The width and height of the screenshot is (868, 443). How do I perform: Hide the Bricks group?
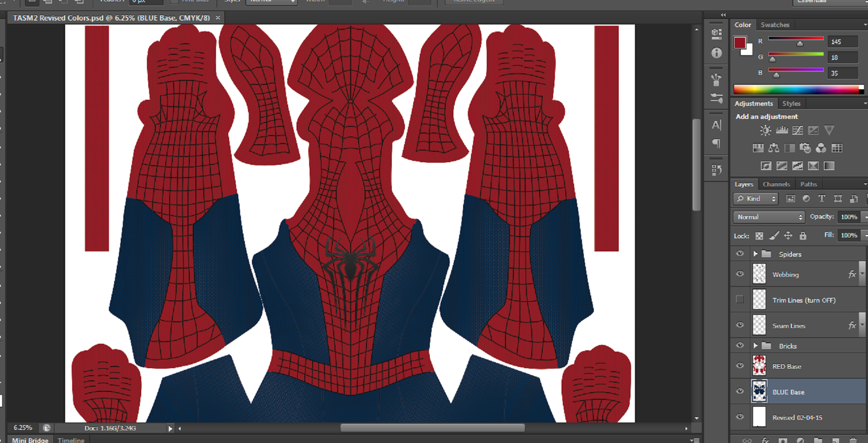740,345
